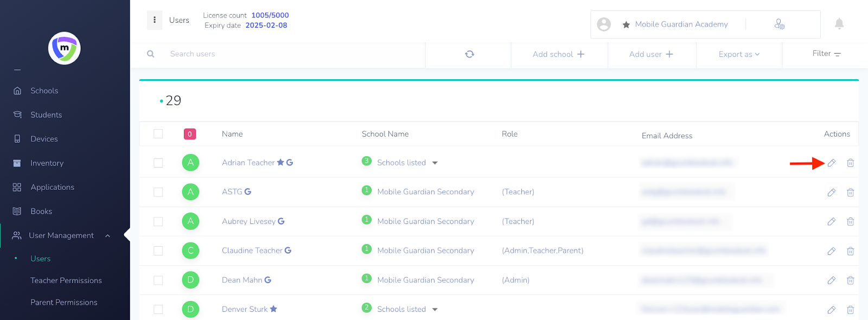Image resolution: width=868 pixels, height=320 pixels.
Task: Check the box for Aubrey Livesey
Action: [x=158, y=221]
